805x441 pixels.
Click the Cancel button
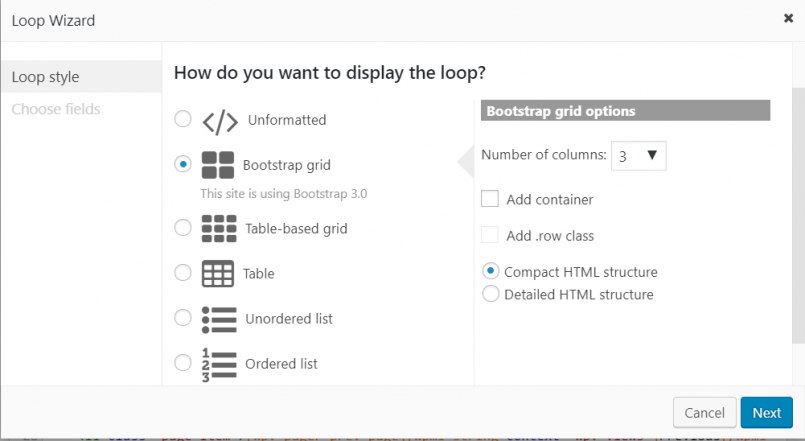point(704,412)
